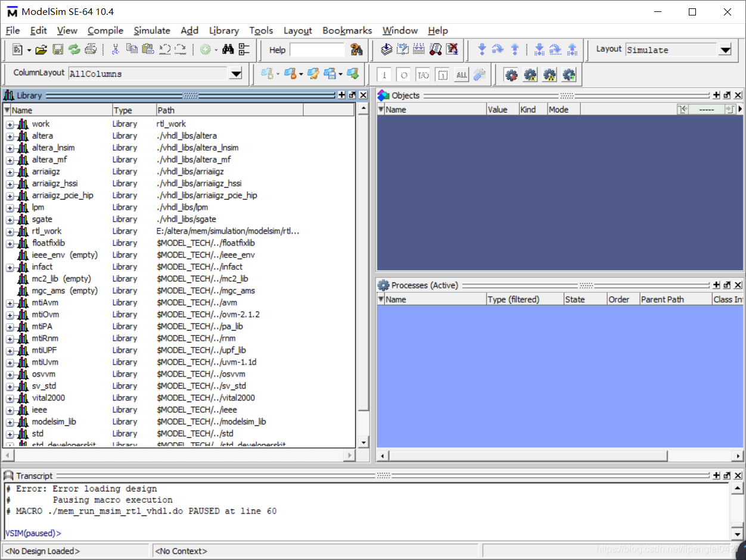The image size is (746, 560).
Task: Click into the Help search input field
Action: tap(317, 50)
